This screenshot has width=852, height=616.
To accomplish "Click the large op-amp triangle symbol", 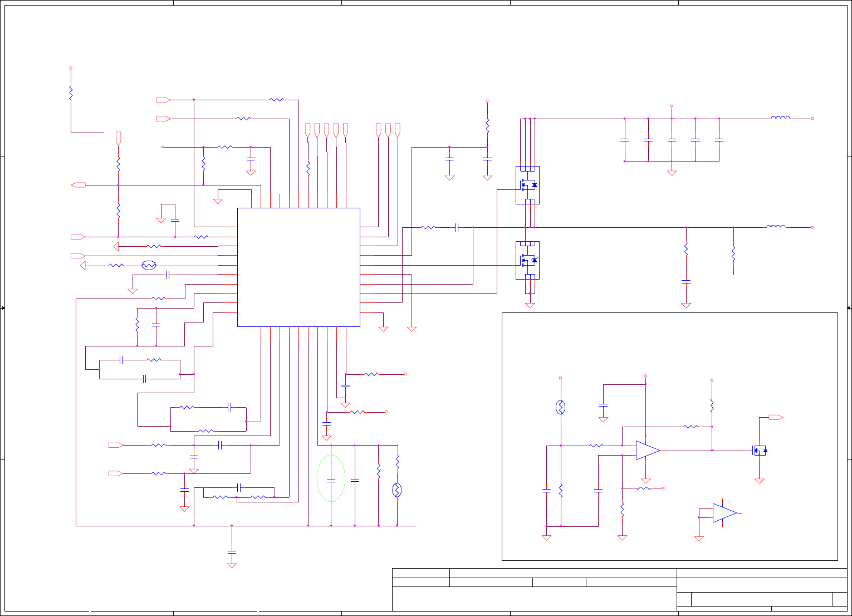I will coord(648,451).
